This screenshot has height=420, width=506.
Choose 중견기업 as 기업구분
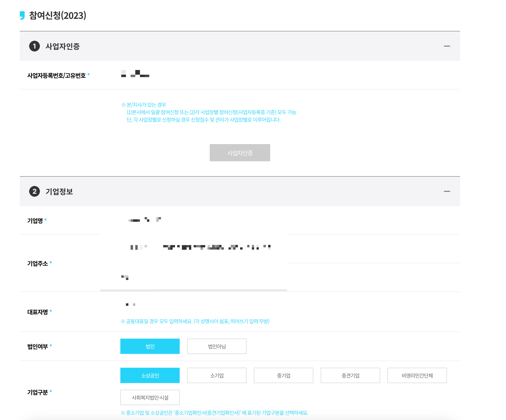pyautogui.click(x=350, y=375)
